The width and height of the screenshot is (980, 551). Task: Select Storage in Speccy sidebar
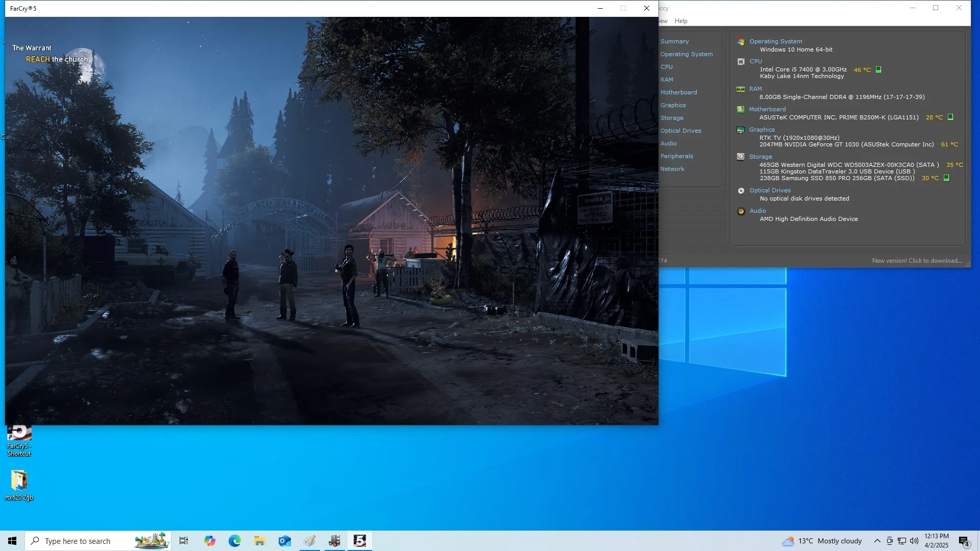[672, 118]
